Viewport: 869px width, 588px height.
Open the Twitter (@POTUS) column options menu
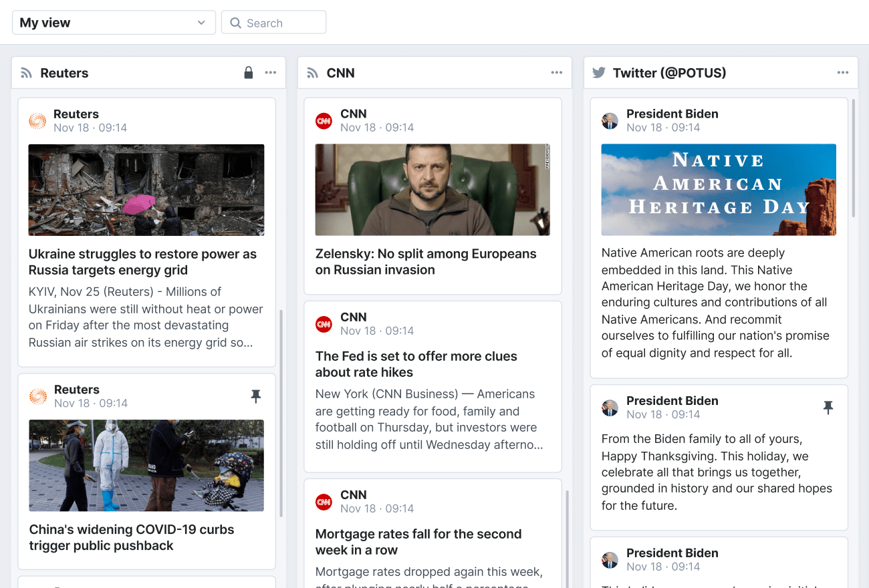(843, 73)
